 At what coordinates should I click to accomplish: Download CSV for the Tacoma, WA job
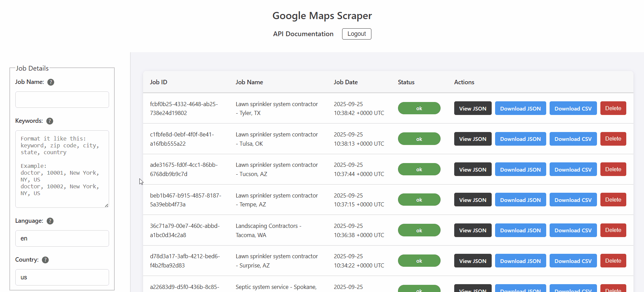tap(573, 230)
